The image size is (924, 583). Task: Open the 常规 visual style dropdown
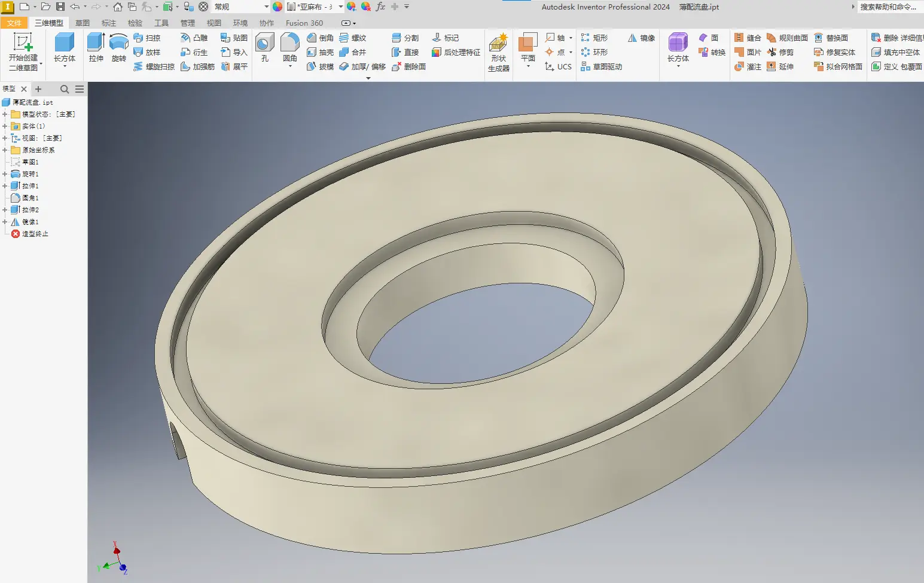tap(266, 7)
